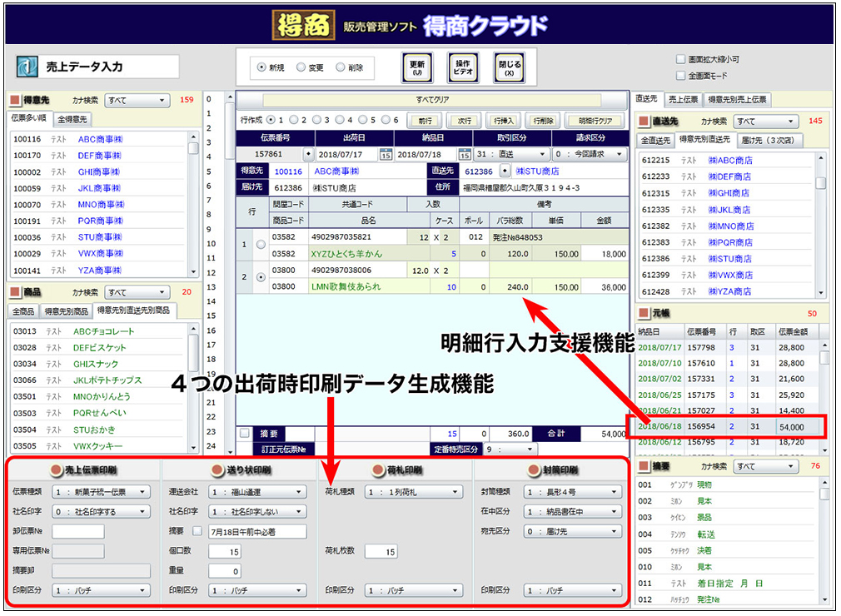This screenshot has width=841, height=616.
Task: Click the 前行 button
Action: click(425, 121)
